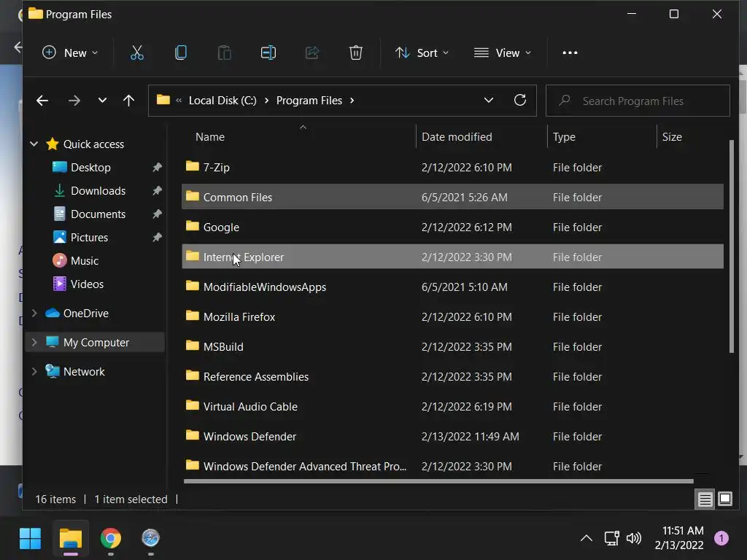Launch Google Chrome from the taskbar
The width and height of the screenshot is (747, 560).
(x=111, y=539)
